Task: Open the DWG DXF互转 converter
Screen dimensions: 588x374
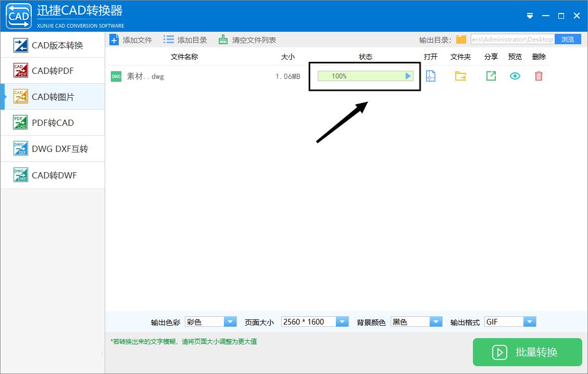Action: 52,148
